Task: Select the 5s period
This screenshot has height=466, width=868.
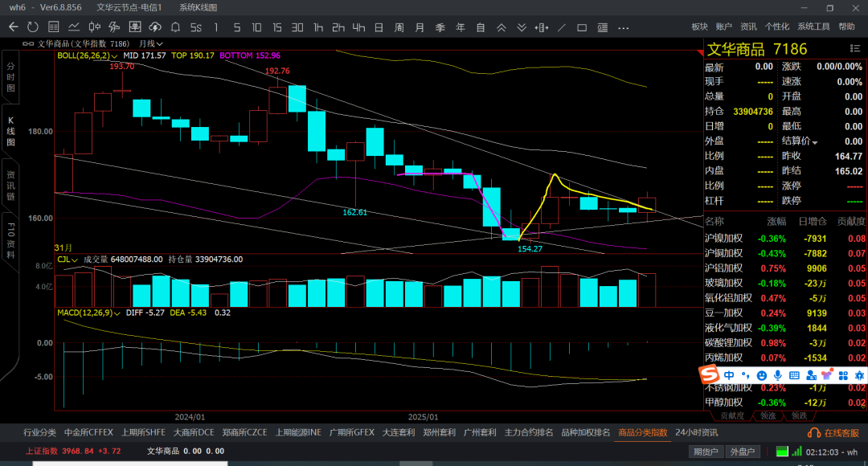Action: click(196, 27)
